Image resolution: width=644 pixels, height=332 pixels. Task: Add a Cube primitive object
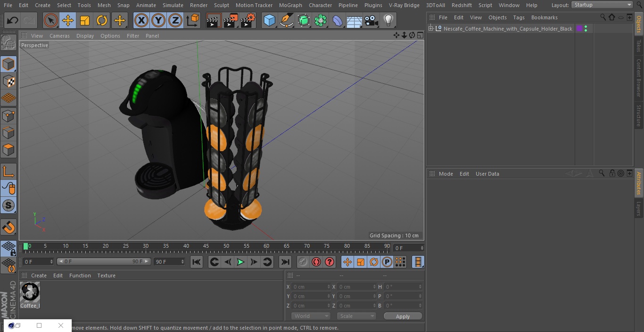pos(269,20)
